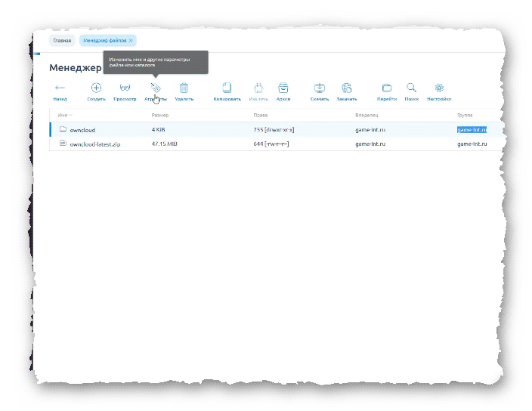532x411 pixels.
Task: Switch to the Главная tab
Action: (x=62, y=40)
